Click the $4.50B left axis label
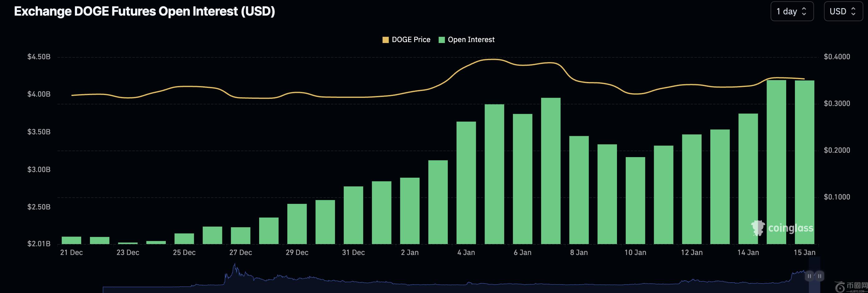The image size is (868, 293). pyautogui.click(x=39, y=56)
